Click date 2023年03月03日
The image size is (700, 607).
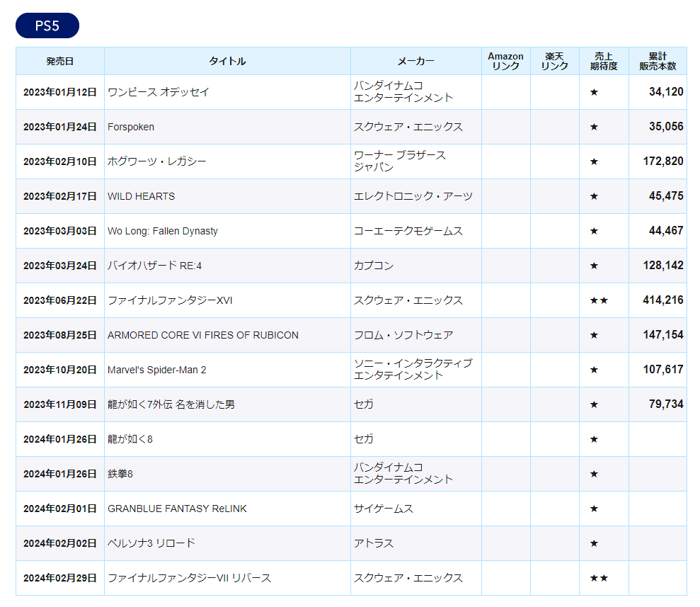click(60, 231)
